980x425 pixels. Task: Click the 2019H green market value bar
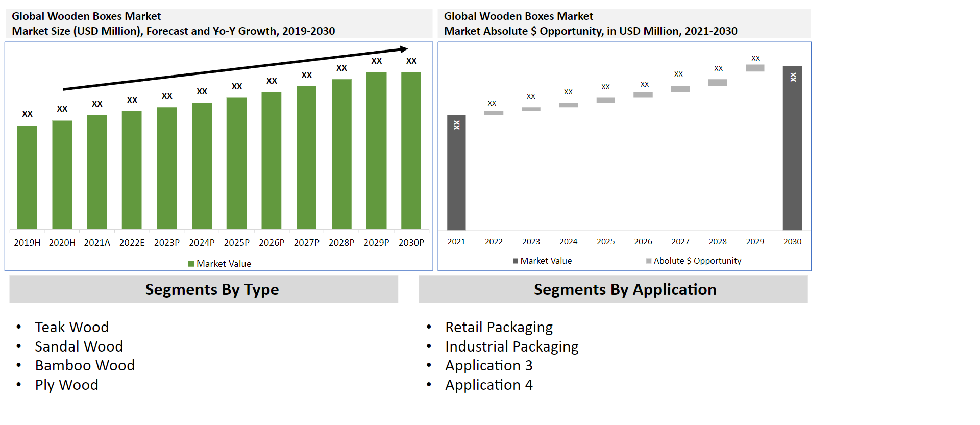click(x=27, y=177)
